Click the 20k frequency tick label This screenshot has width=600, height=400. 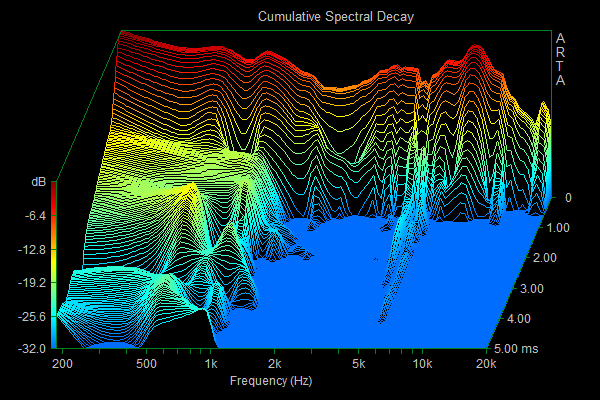pos(487,364)
